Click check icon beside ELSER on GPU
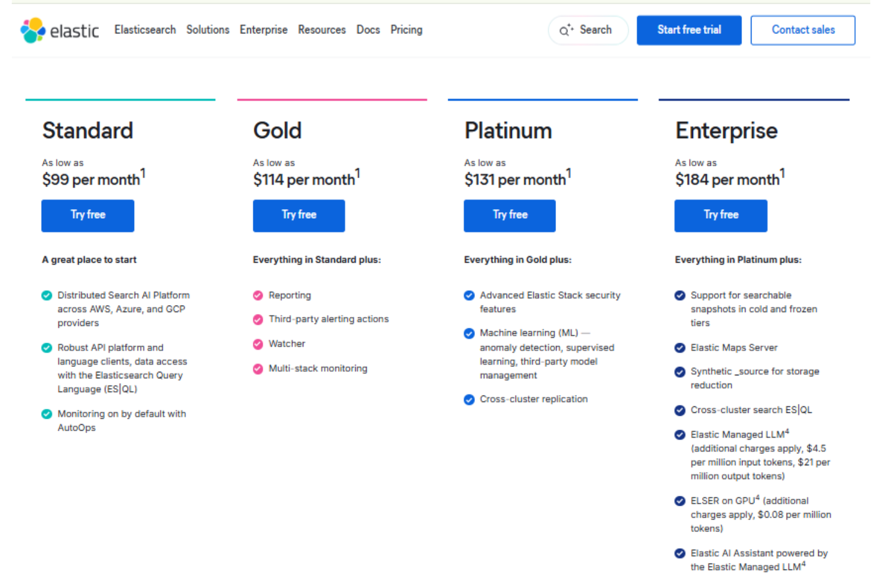 click(679, 501)
